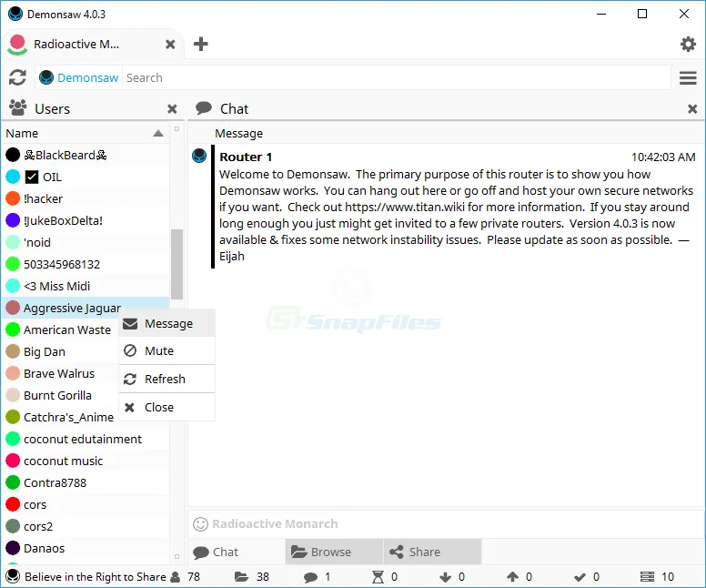Screen dimensions: 706x588
Task: Click the Chat panel bubble icon
Action: tap(204, 107)
